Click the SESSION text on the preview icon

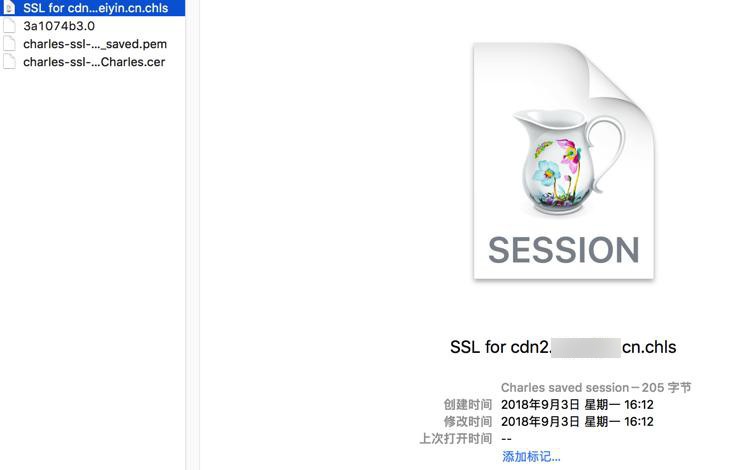(564, 250)
